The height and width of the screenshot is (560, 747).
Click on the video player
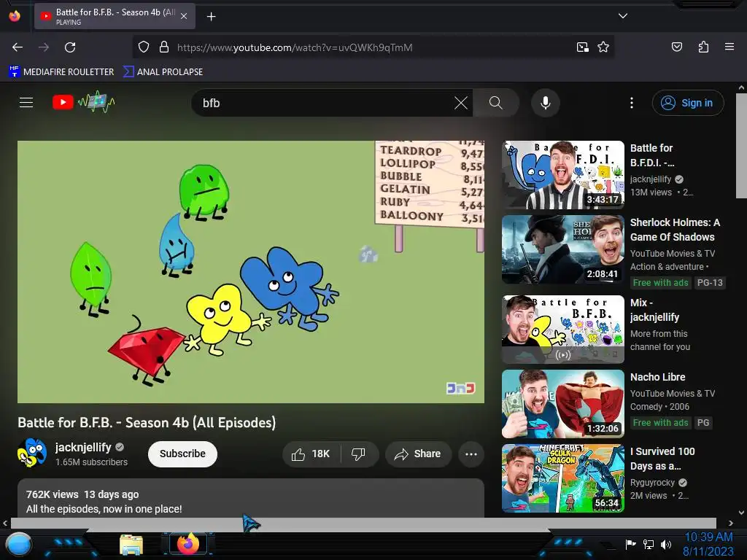point(251,272)
